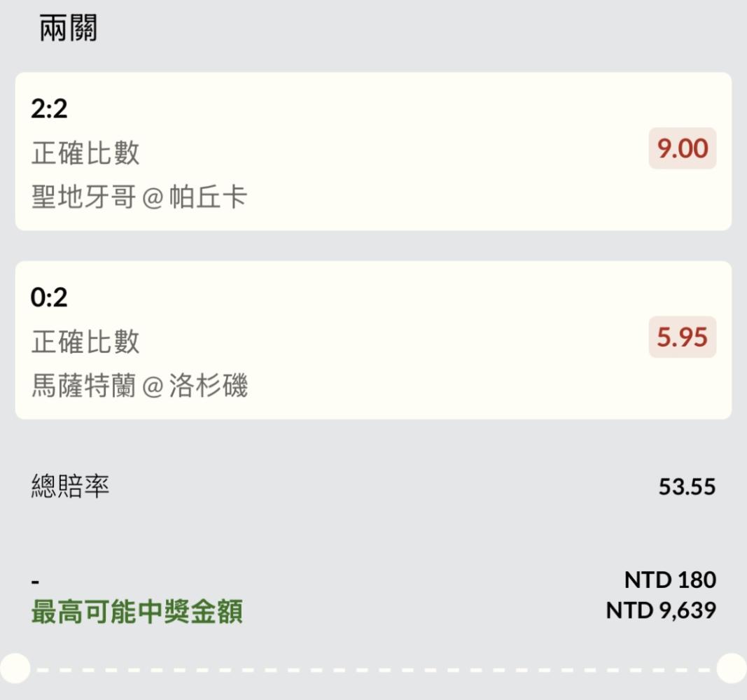Click 正確比數 label in the second card
Image resolution: width=747 pixels, height=700 pixels.
click(85, 342)
